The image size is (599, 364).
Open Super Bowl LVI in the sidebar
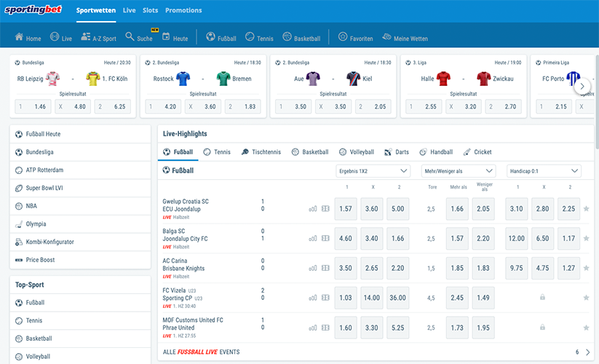[x=80, y=188]
